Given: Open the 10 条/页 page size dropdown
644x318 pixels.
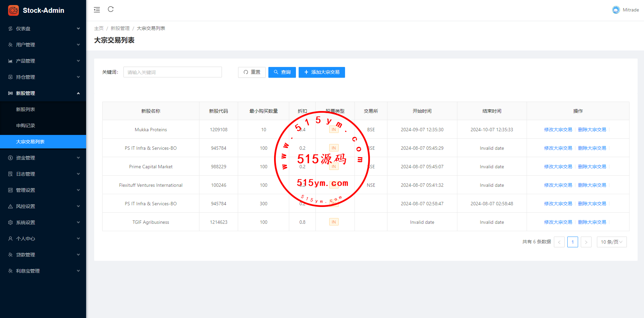Looking at the screenshot, I should 611,242.
